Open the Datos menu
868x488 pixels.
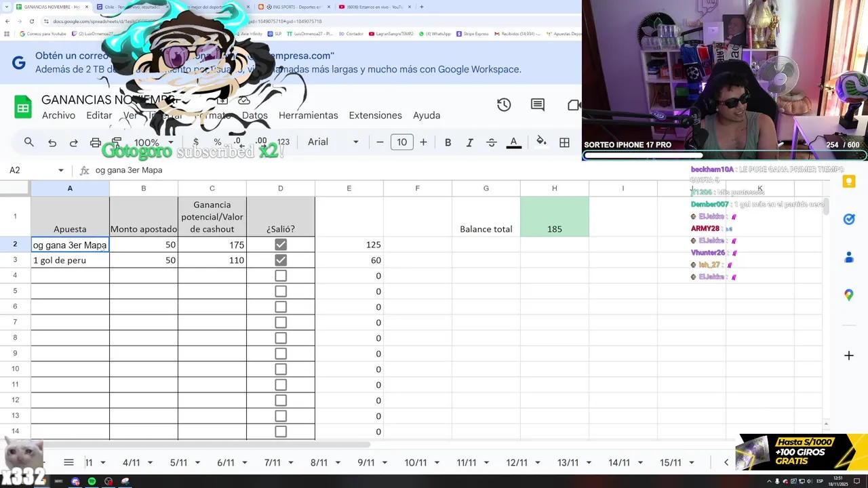point(255,115)
